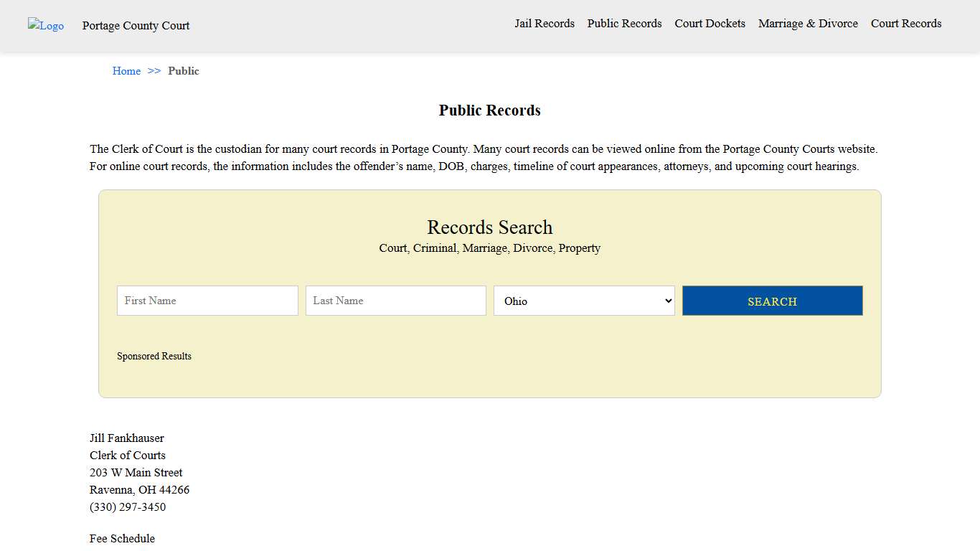Viewport: 980px width, 551px height.
Task: Click the Sponsored Results text
Action: (154, 356)
